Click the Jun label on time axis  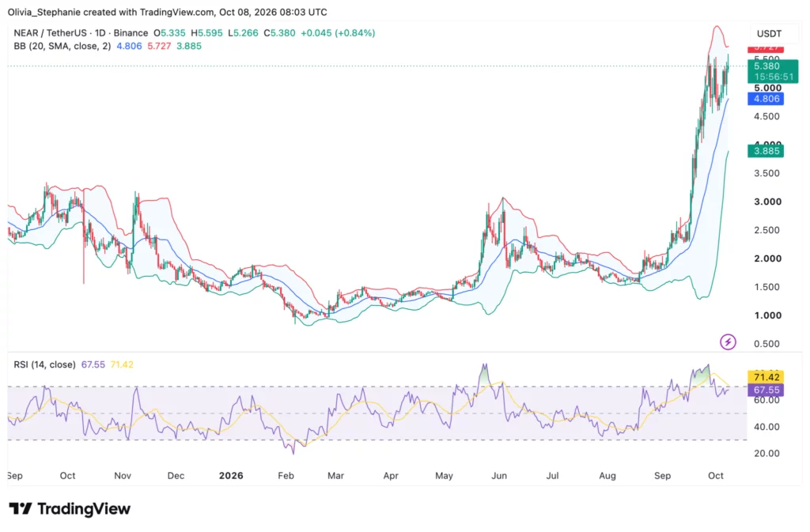[499, 476]
